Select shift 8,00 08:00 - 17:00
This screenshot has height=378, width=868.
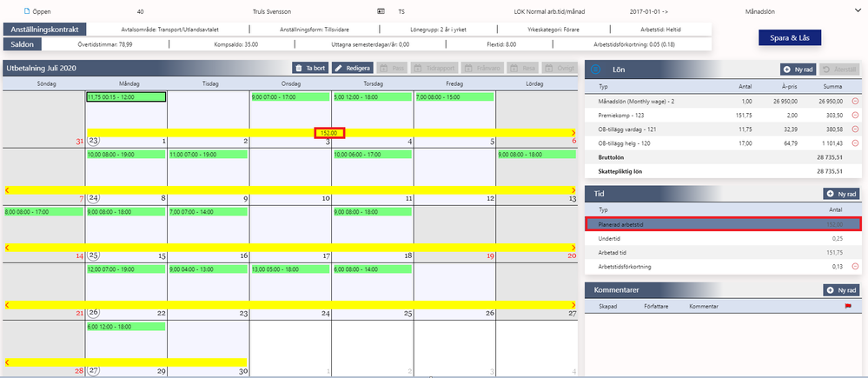[x=43, y=211]
